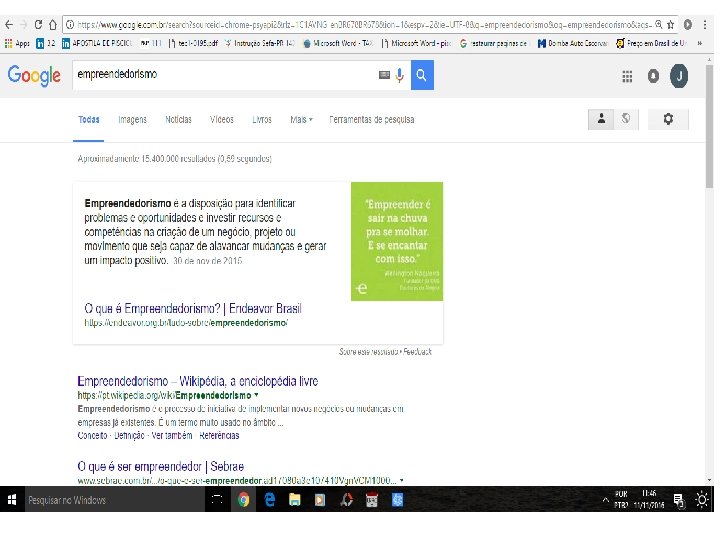Click the brightness sun icon in the tray
Image resolution: width=720 pixels, height=540 pixels.
[702, 500]
